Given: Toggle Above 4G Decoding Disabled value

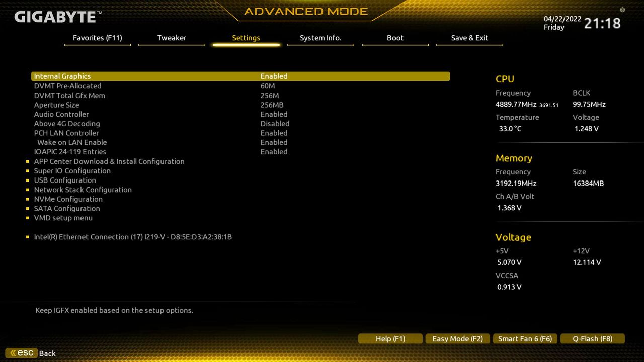Looking at the screenshot, I should pyautogui.click(x=275, y=124).
